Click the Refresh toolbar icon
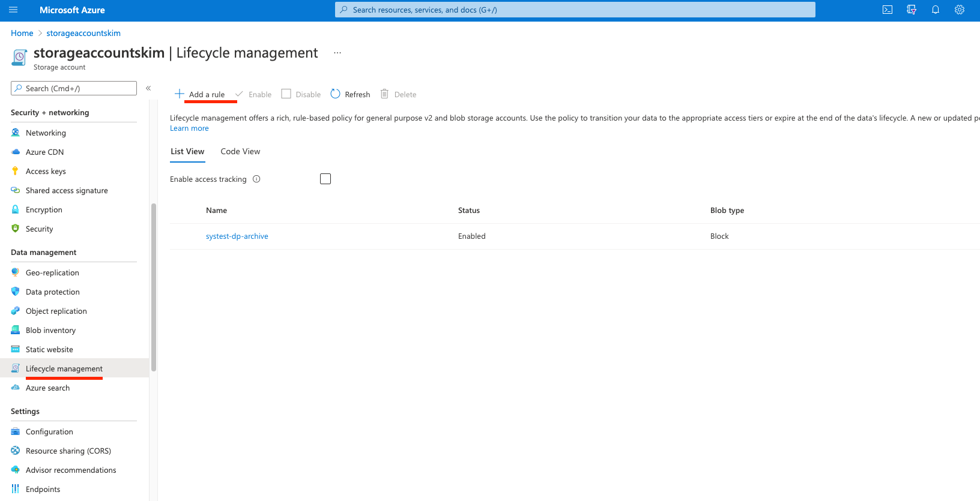 (336, 94)
